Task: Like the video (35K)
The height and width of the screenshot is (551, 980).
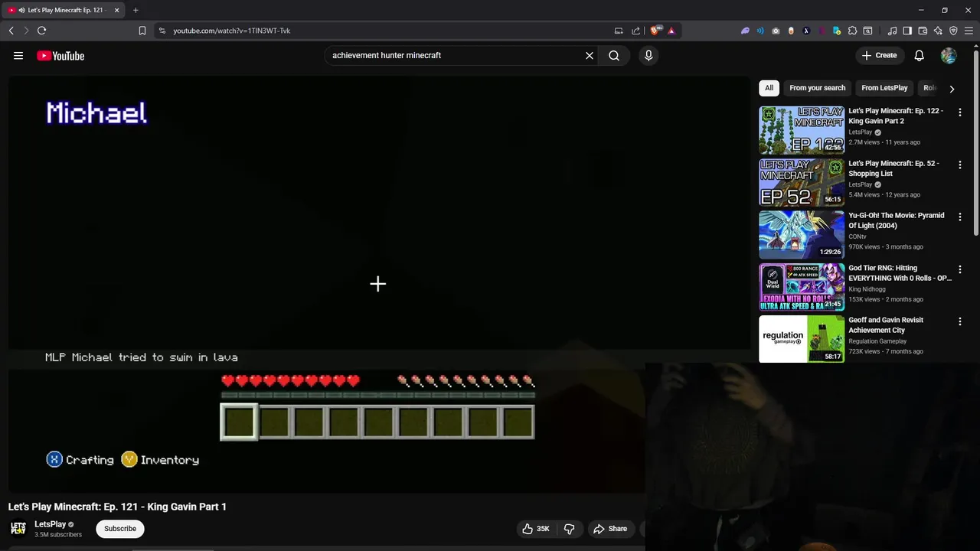Action: [536, 529]
